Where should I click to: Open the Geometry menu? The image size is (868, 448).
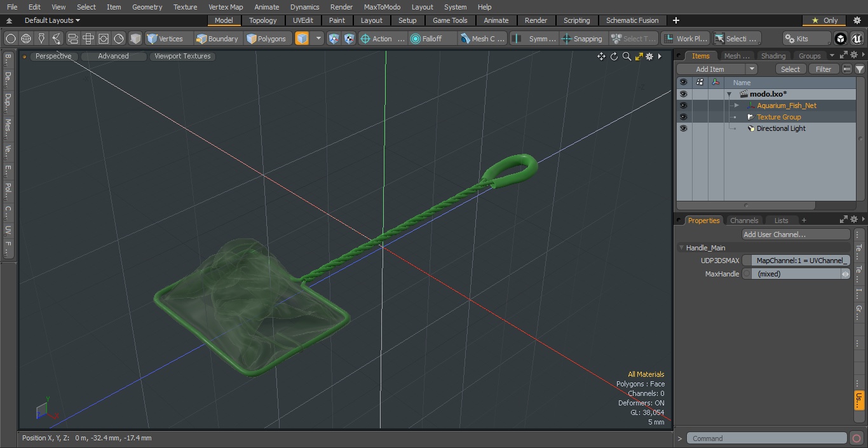(147, 7)
